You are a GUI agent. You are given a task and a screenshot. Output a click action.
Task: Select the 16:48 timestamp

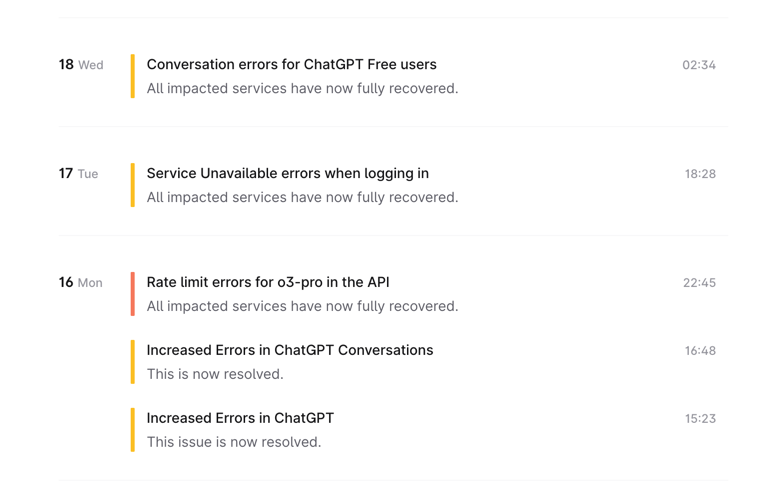pos(700,351)
